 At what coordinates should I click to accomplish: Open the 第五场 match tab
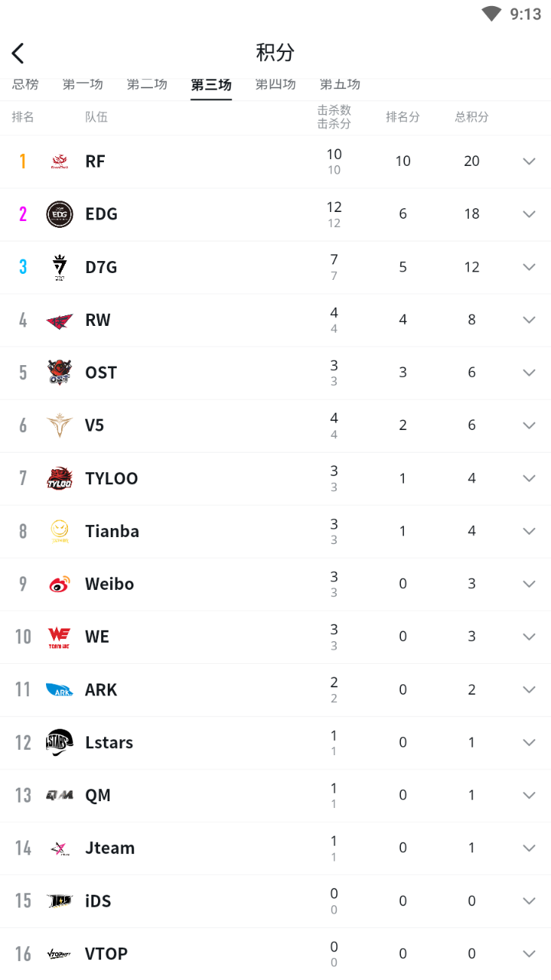pyautogui.click(x=340, y=85)
